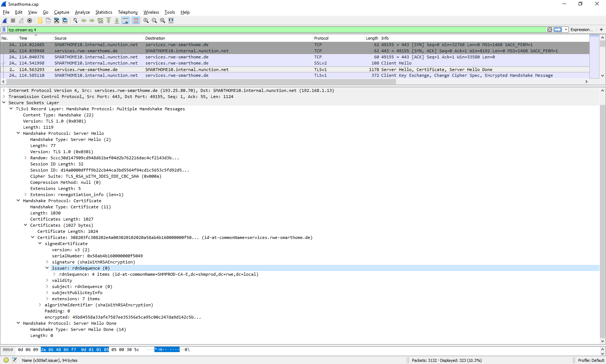606x364 pixels.
Task: Click the apply filter arrow button
Action: pos(557,30)
